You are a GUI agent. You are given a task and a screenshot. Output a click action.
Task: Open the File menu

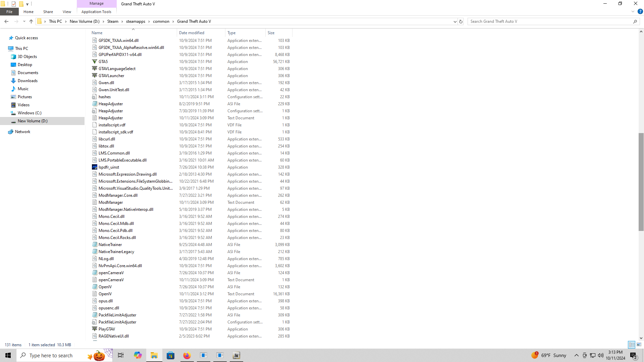(9, 12)
